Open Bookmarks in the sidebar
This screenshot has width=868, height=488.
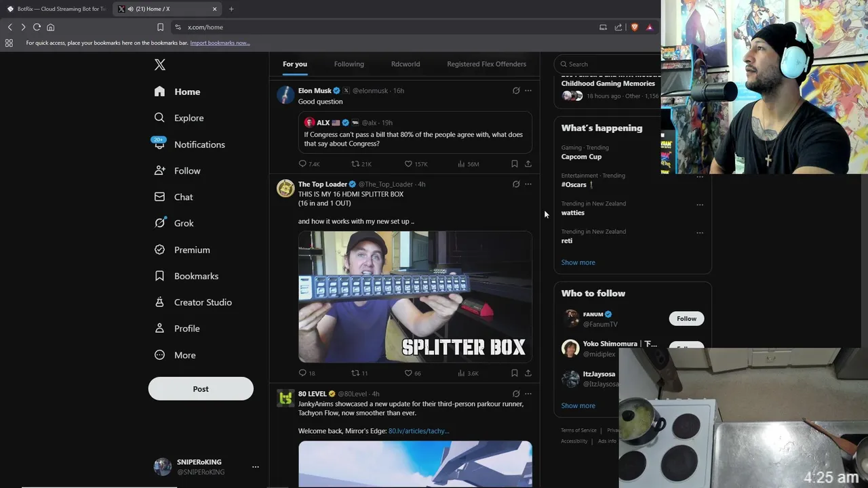pyautogui.click(x=186, y=276)
